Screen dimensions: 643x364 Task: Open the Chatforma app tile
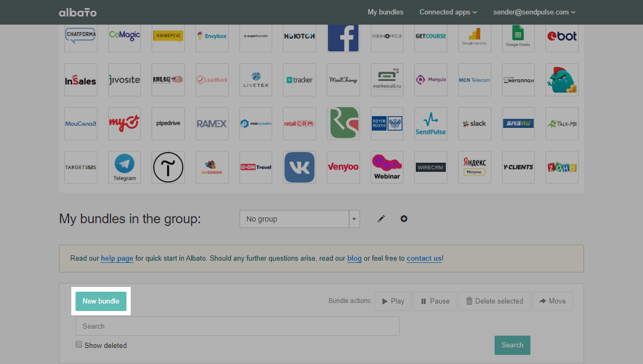pos(81,38)
